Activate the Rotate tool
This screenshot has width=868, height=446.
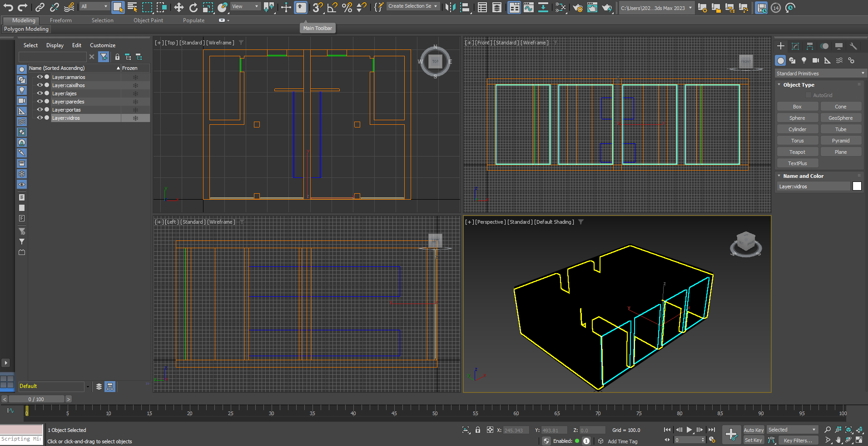(193, 7)
